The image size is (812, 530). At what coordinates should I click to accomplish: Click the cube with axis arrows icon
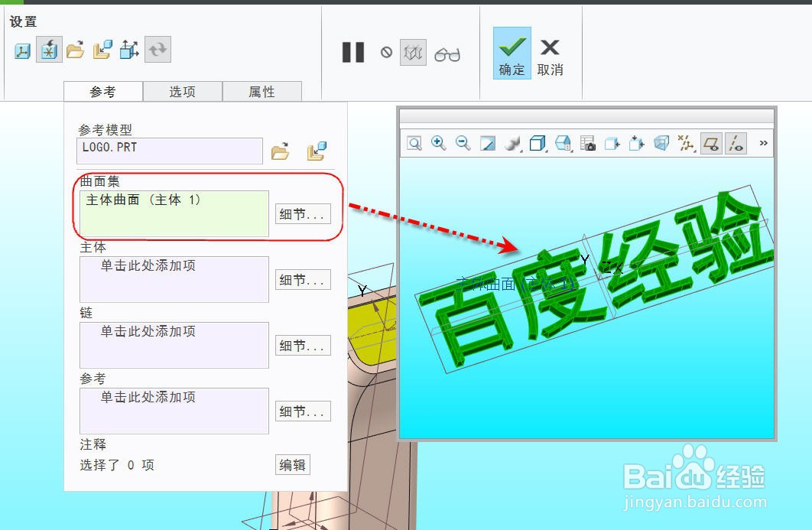(x=129, y=50)
